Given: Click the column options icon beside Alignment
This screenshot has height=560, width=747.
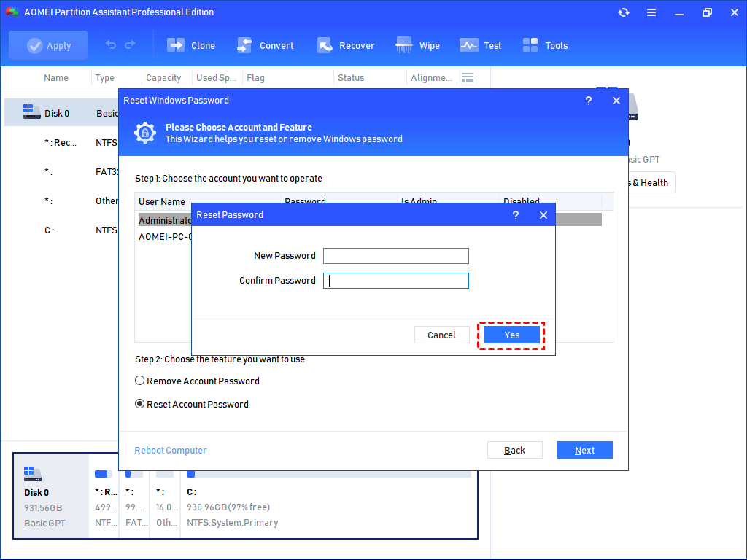Looking at the screenshot, I should click(x=468, y=77).
